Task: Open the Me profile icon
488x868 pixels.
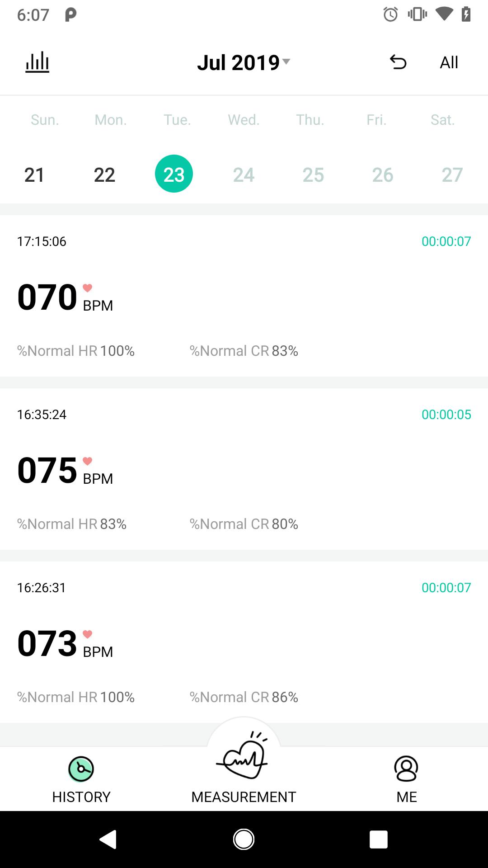Action: [x=406, y=769]
